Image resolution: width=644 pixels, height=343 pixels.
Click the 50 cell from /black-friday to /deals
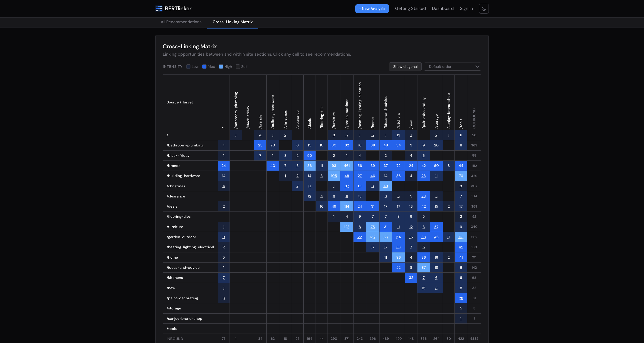coord(309,155)
